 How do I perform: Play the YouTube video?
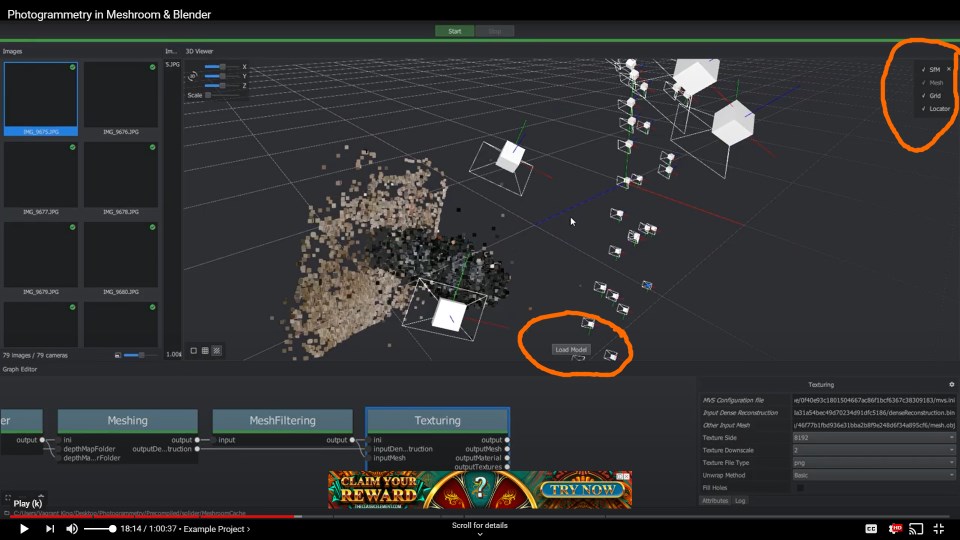pyautogui.click(x=24, y=528)
